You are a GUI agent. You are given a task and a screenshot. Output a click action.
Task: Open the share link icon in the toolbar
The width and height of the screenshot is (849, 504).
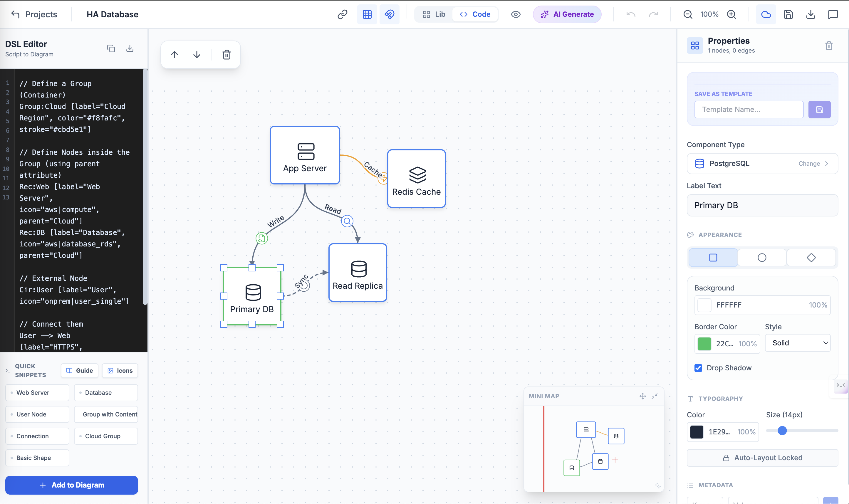pos(342,14)
